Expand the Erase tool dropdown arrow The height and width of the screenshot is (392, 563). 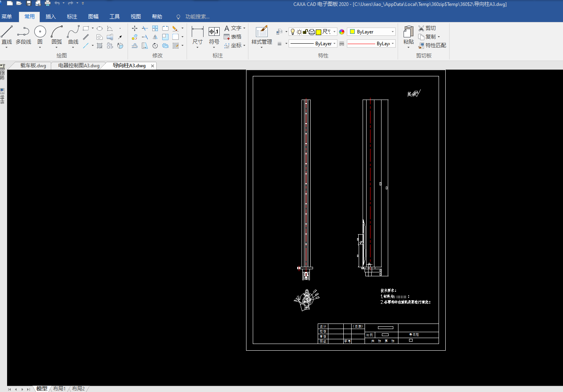point(182,28)
